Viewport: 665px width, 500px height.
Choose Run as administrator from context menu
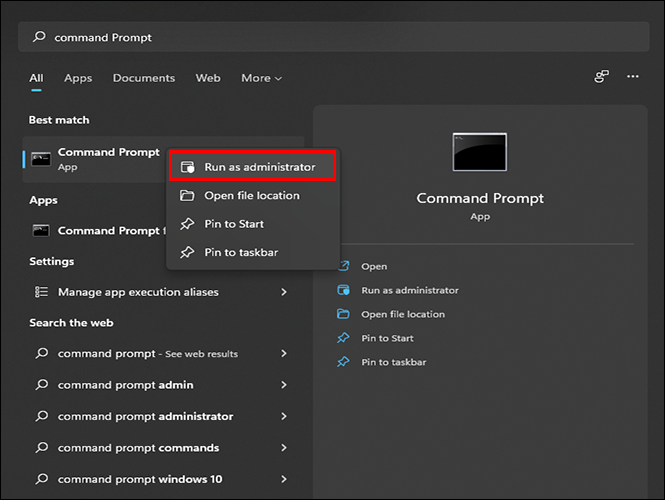point(259,167)
